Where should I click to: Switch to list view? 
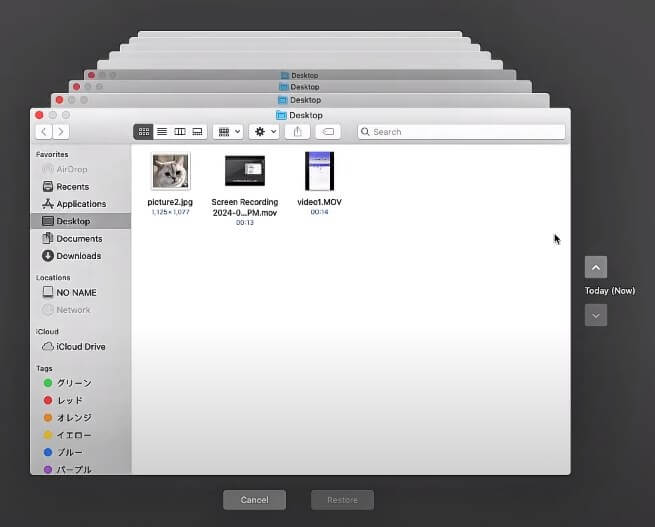coord(162,132)
